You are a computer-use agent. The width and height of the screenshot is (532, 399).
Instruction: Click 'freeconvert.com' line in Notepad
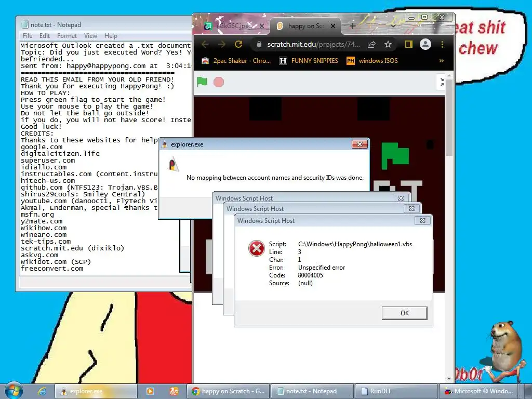[x=52, y=269]
